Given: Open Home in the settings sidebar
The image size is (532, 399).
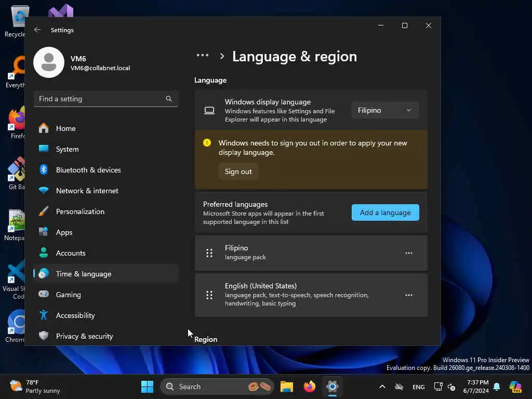Looking at the screenshot, I should (106, 128).
